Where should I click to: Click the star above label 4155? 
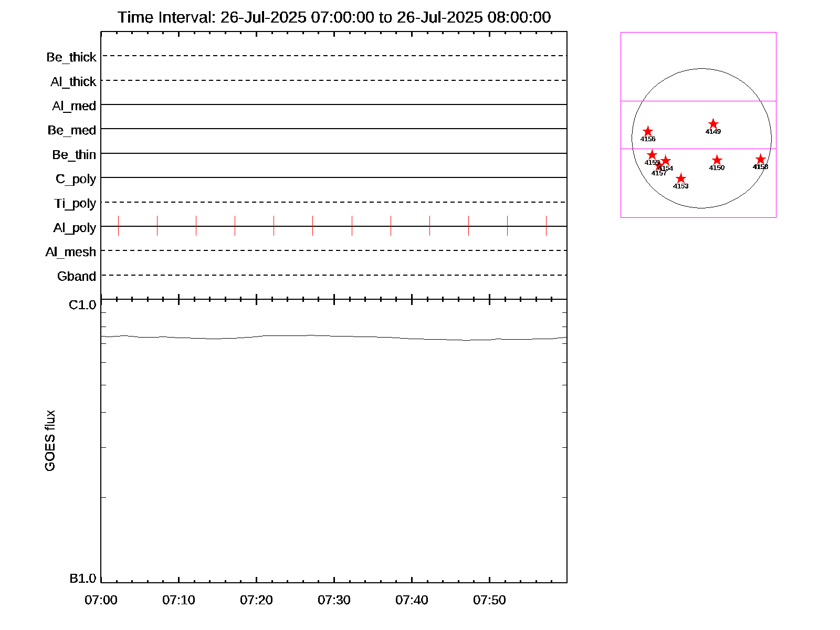652,155
